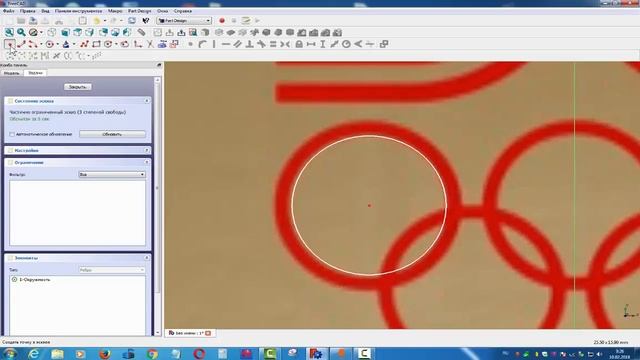The width and height of the screenshot is (640, 360).
Task: Collapse the constraints section
Action: coord(147,162)
